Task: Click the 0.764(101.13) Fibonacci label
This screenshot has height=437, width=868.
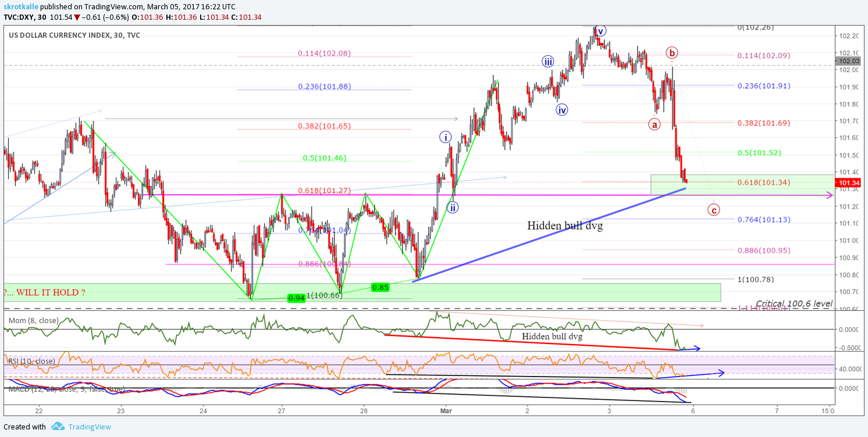Action: pyautogui.click(x=764, y=220)
